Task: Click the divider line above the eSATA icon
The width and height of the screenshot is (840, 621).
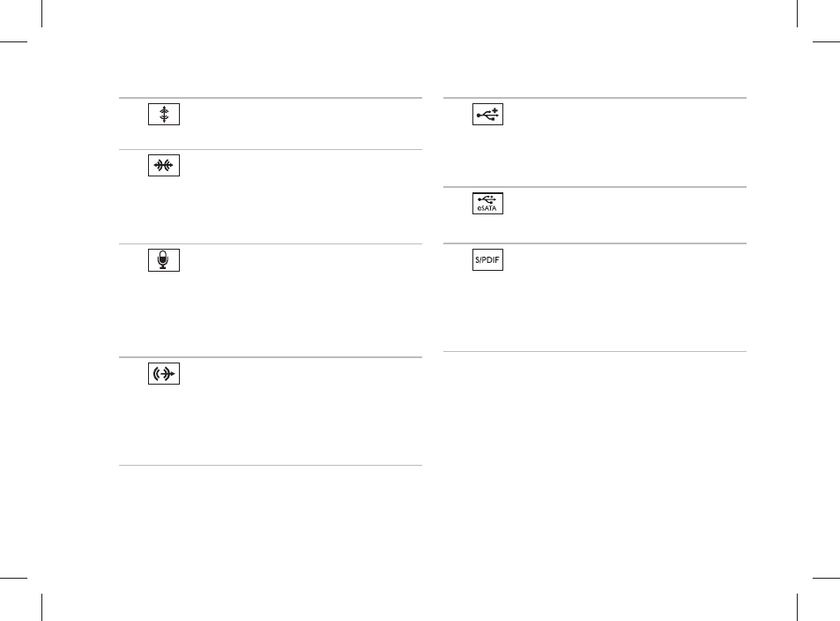Action: click(x=595, y=187)
